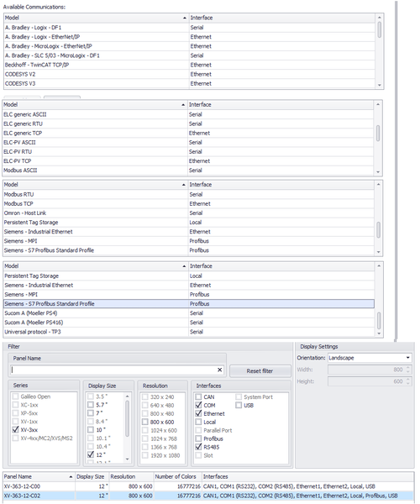Sort results by the Resolution column header
420x504 pixels.
(131, 476)
